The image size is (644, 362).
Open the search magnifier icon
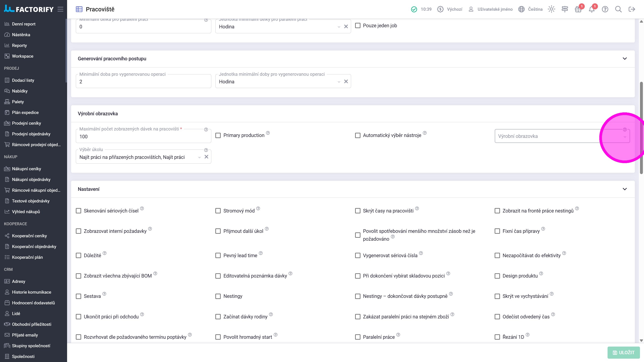618,9
